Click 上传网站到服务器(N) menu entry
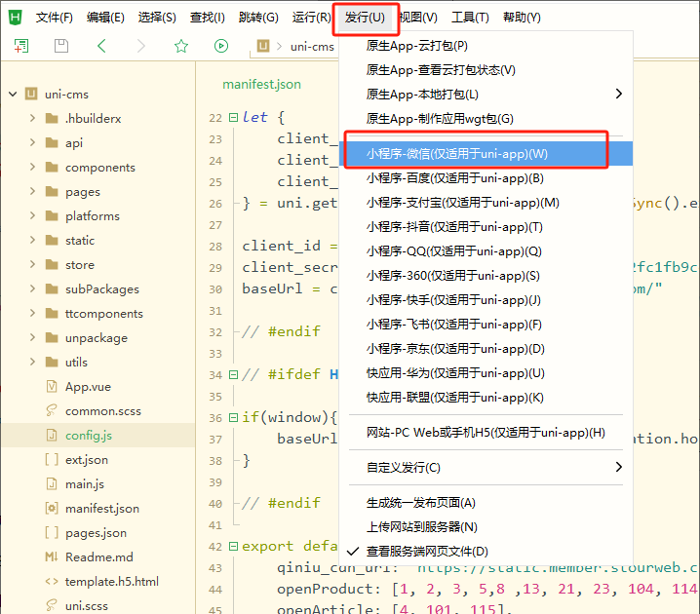This screenshot has width=700, height=614. point(421,527)
